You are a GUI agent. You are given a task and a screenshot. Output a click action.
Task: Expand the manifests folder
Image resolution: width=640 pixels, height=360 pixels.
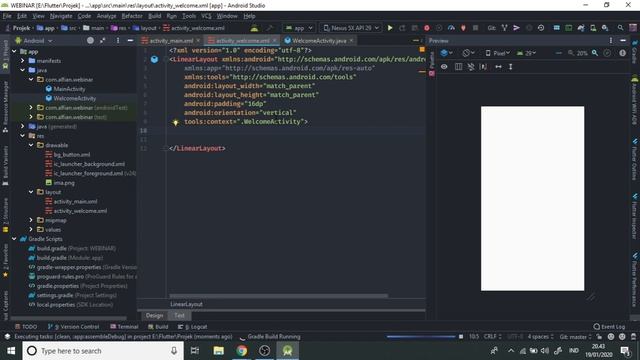(23, 60)
